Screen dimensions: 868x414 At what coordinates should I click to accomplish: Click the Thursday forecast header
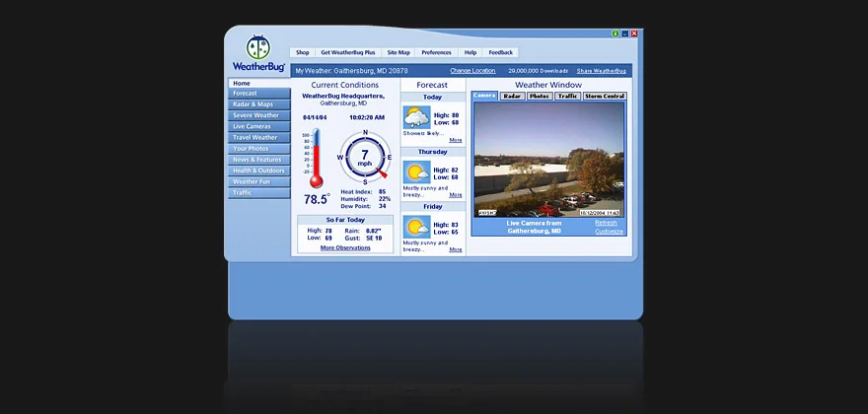coord(433,152)
